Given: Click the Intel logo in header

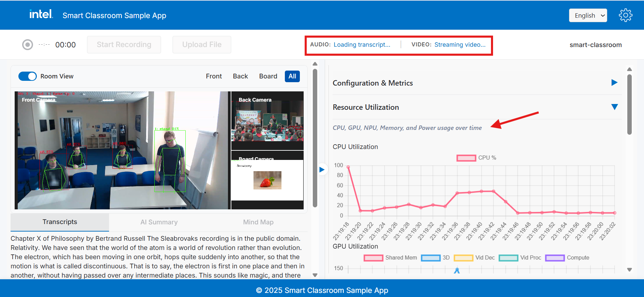Looking at the screenshot, I should (x=41, y=14).
